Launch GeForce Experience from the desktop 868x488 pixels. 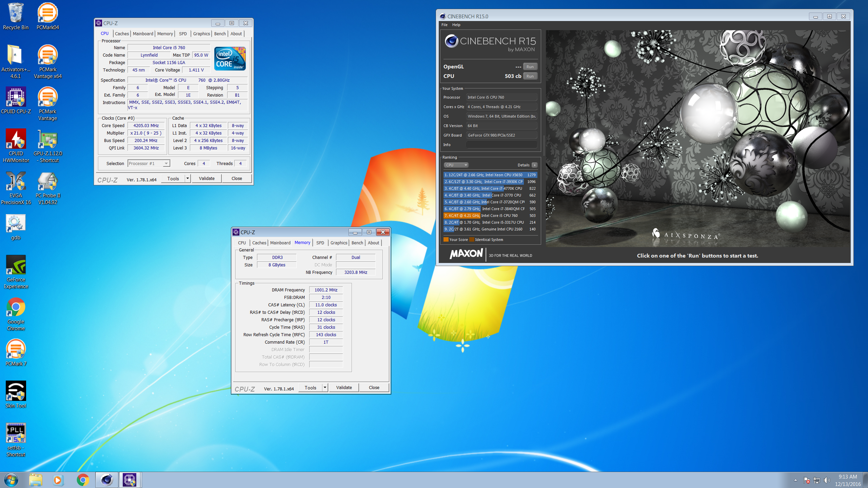[x=16, y=272]
